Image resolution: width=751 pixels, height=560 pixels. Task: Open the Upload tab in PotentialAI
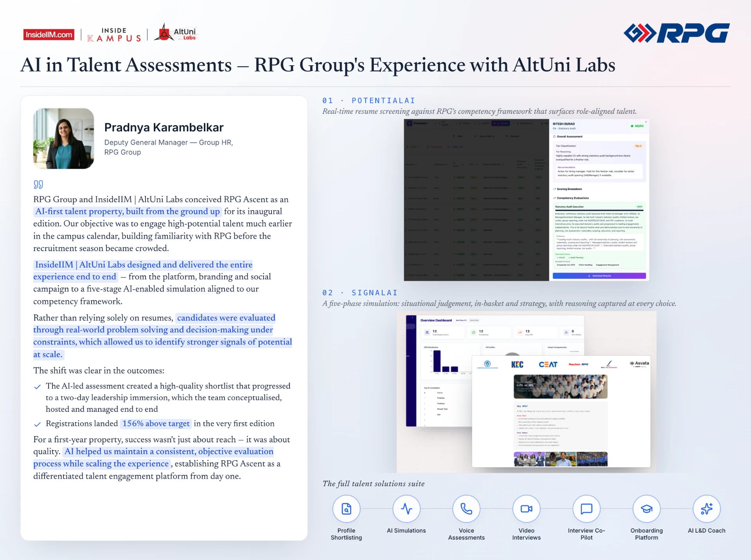[x=484, y=123]
